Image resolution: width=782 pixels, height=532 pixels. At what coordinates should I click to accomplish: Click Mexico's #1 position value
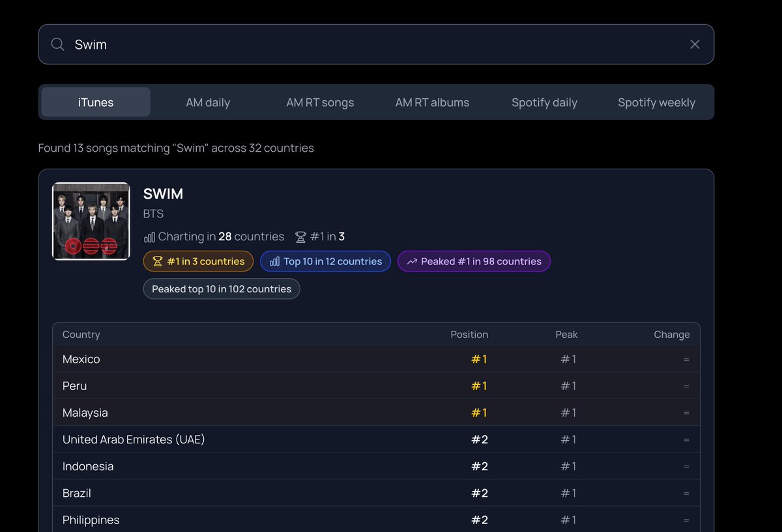click(x=479, y=359)
